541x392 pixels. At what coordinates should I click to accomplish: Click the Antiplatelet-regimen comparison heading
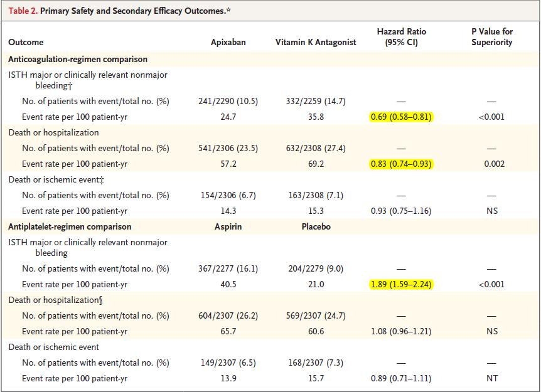pyautogui.click(x=70, y=226)
